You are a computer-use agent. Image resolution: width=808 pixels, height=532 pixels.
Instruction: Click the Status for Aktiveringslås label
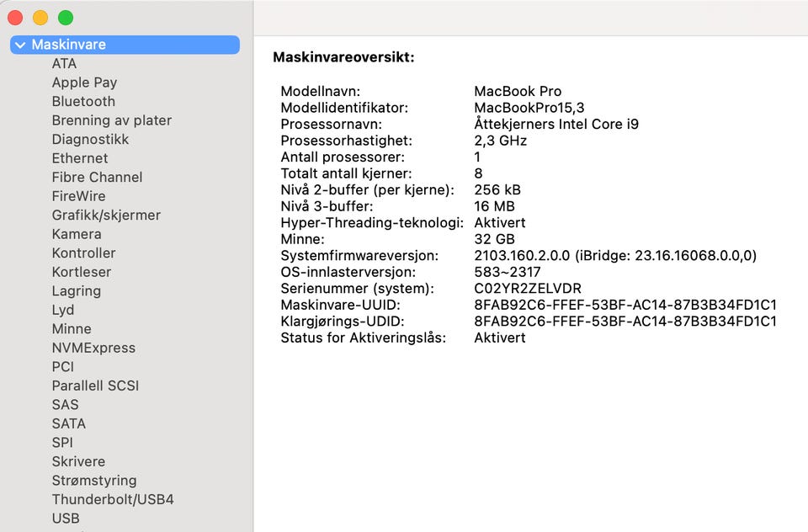[364, 338]
